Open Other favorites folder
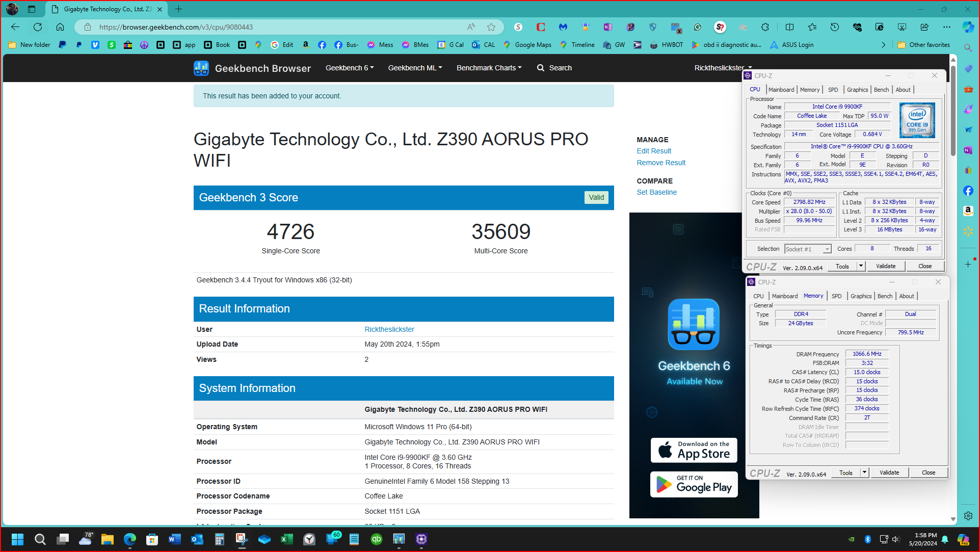The width and height of the screenshot is (980, 552). click(x=923, y=45)
